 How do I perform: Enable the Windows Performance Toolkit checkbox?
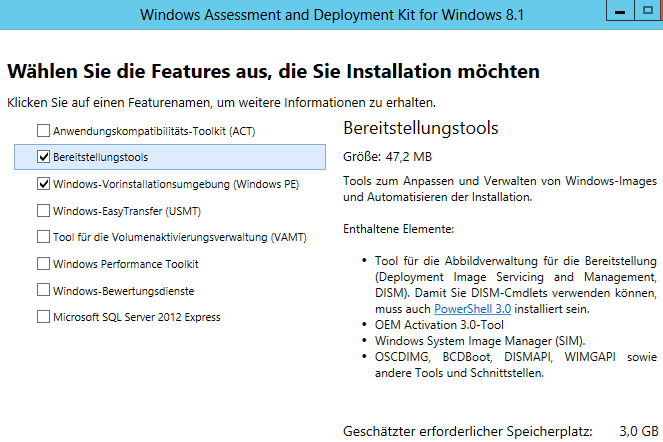click(x=43, y=264)
